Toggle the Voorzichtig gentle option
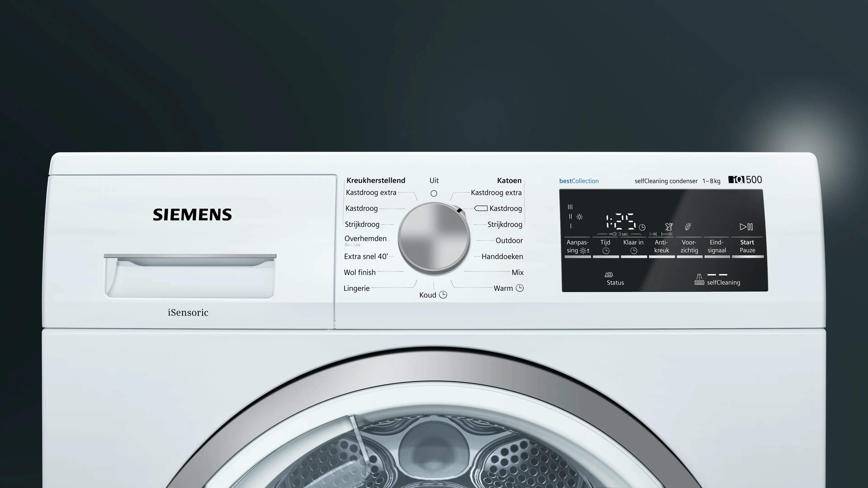The image size is (868, 488). (689, 247)
